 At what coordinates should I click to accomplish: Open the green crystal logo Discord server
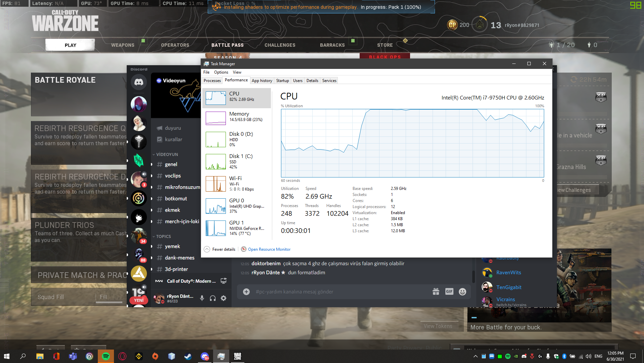tap(139, 160)
